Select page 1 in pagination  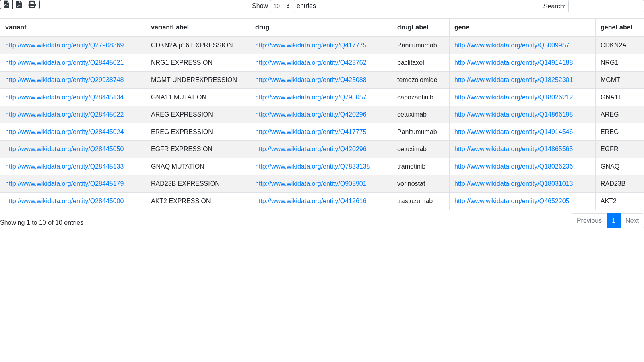click(613, 220)
